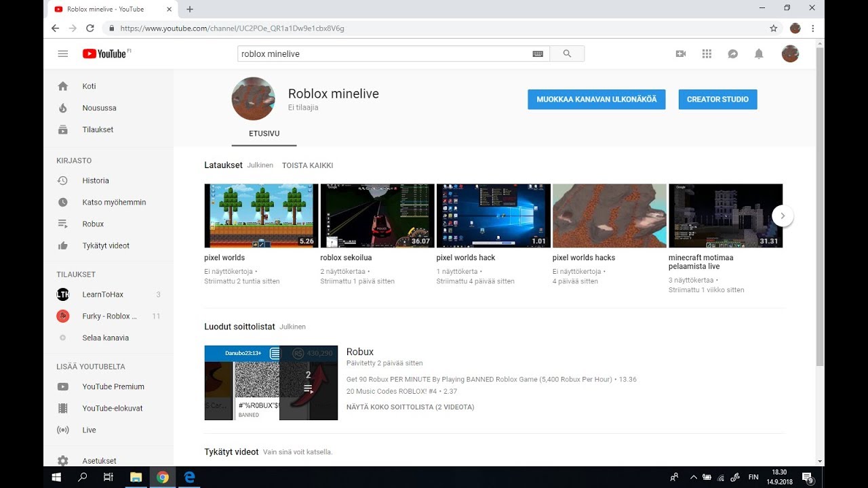
Task: Click the channel profile picture
Action: (x=254, y=99)
